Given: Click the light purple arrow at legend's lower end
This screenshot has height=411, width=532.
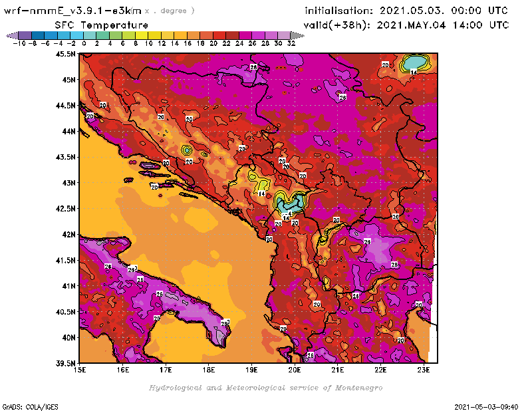Looking at the screenshot, I should pos(12,35).
